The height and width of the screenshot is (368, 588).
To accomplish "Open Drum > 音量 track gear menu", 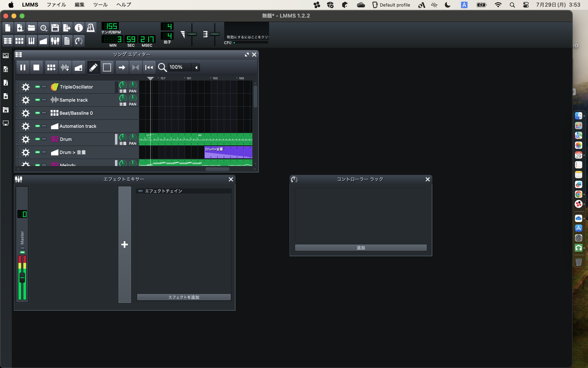I will (x=26, y=152).
